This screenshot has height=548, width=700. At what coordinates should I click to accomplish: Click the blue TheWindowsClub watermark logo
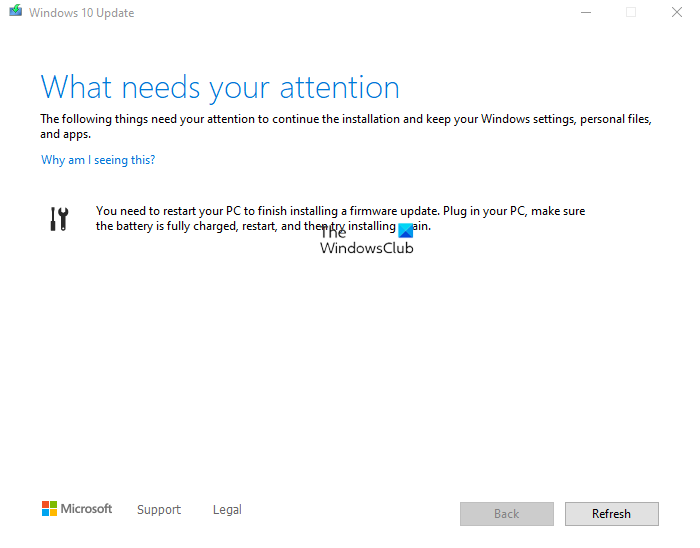[405, 229]
